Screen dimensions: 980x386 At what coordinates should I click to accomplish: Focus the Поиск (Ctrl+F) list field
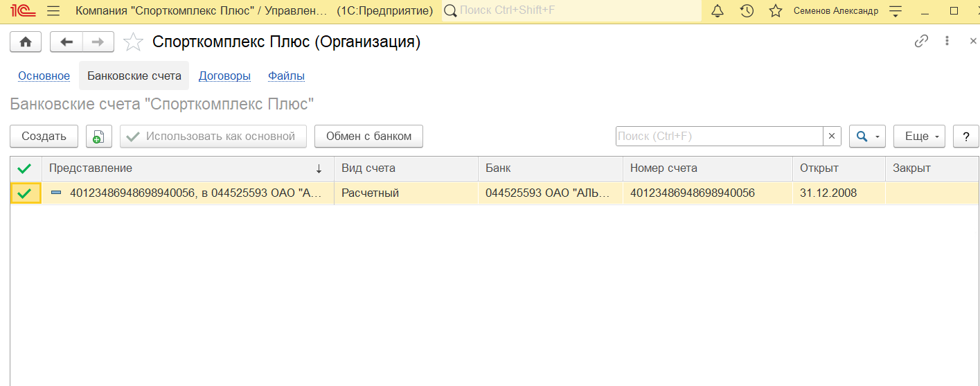tap(719, 137)
